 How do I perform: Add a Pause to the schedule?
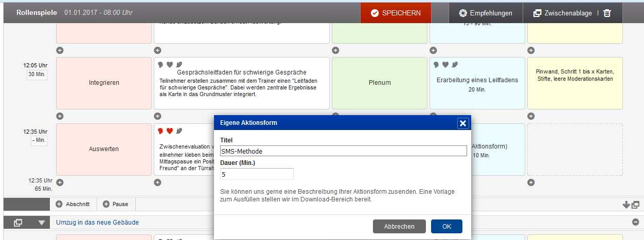tap(115, 204)
